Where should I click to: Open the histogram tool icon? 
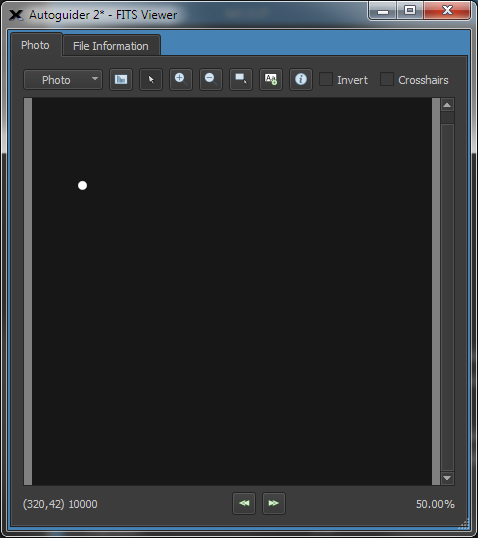click(x=121, y=80)
